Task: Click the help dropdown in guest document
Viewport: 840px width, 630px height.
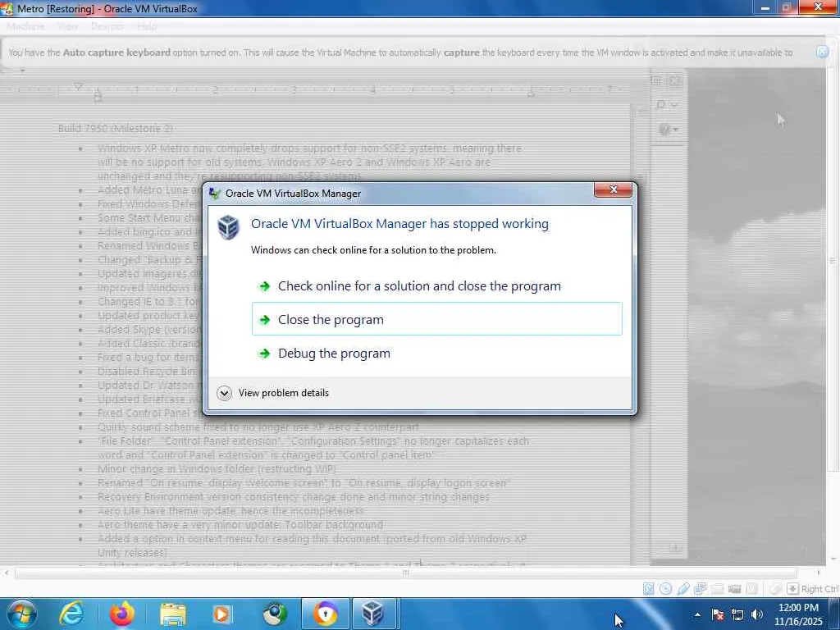Action: 669,129
